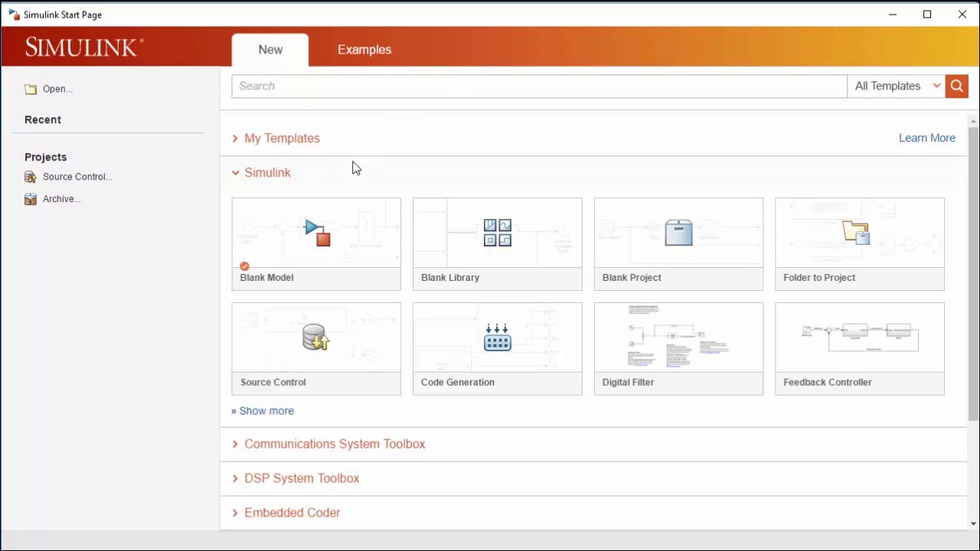This screenshot has width=980, height=551.
Task: Select the Blank Model label
Action: pos(266,278)
